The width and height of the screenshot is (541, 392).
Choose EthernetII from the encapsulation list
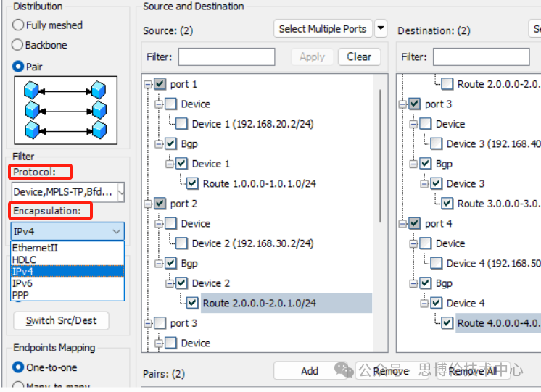point(35,248)
